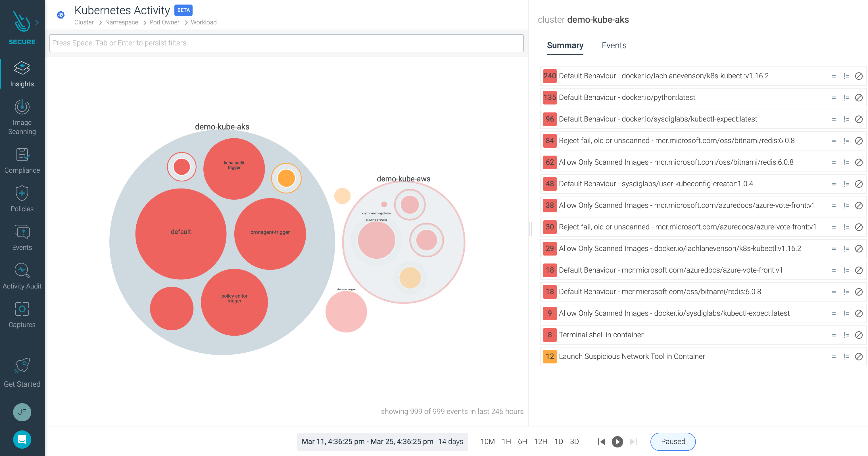Set time range to 6H
868x456 pixels.
point(522,442)
